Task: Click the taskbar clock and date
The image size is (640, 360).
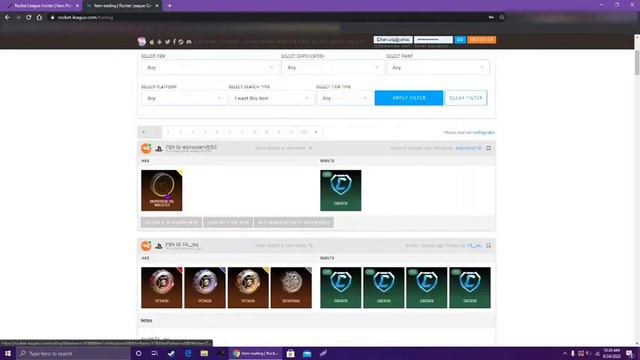Action: tap(611, 353)
